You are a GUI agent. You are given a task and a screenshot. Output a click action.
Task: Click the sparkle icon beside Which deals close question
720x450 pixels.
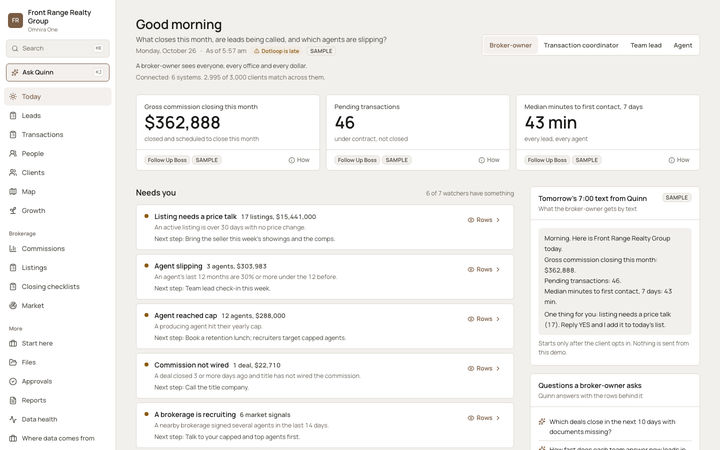click(542, 422)
